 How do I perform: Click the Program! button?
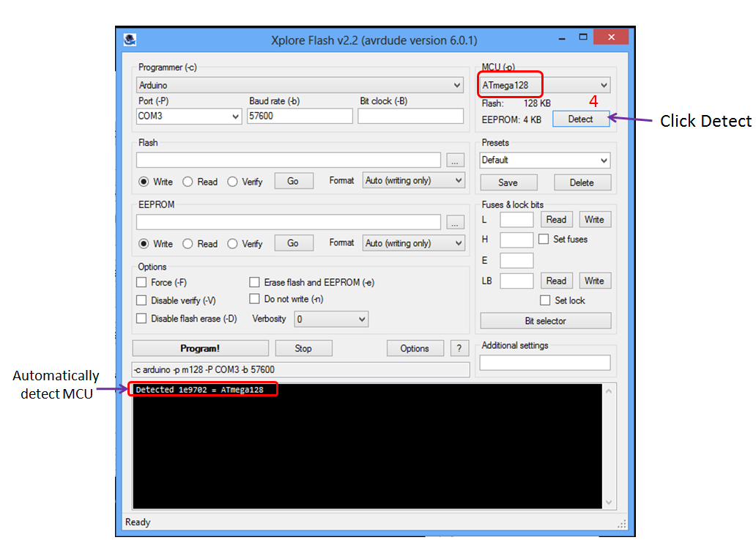(200, 348)
